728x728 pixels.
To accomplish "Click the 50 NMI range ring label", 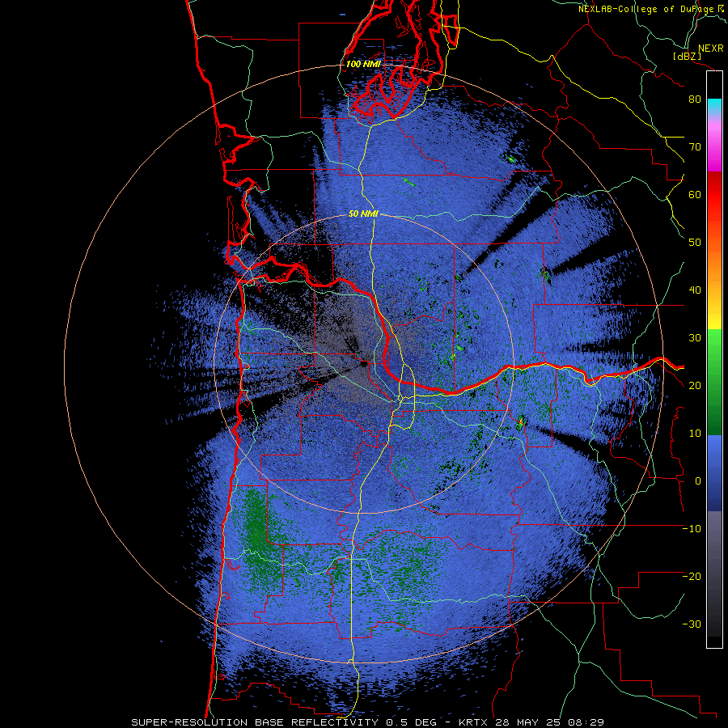I will (x=363, y=214).
